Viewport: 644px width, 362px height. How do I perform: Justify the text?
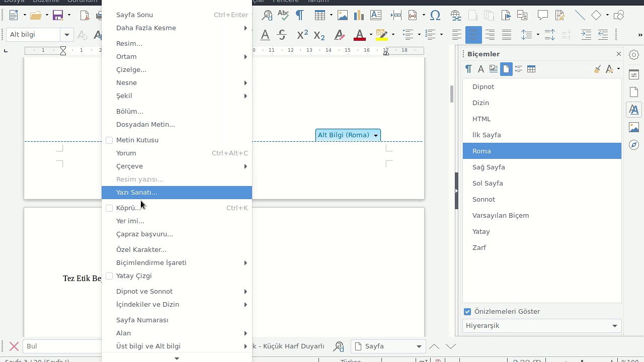click(507, 35)
